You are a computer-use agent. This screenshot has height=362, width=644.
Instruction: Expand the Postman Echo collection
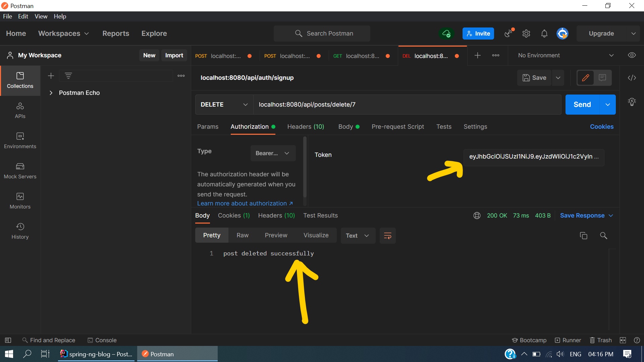click(x=51, y=93)
